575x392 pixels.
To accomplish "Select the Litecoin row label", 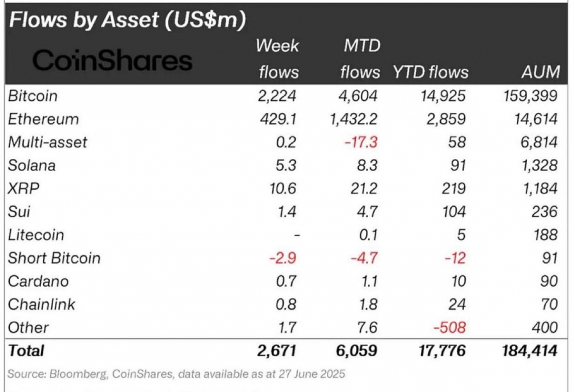I will click(36, 235).
